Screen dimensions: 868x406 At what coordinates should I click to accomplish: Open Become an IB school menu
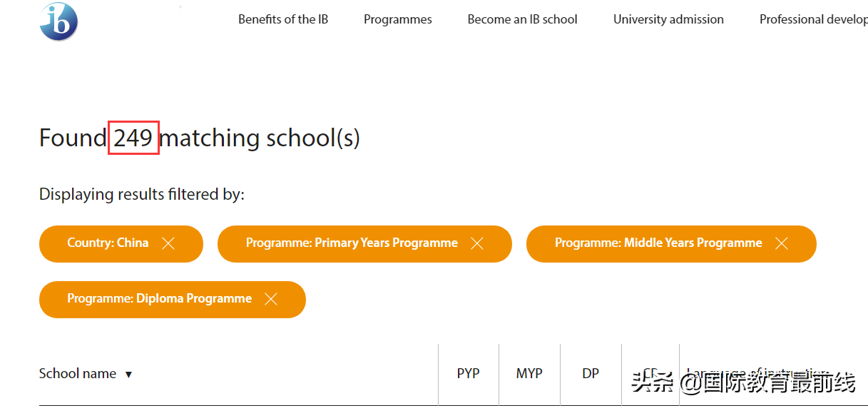522,20
